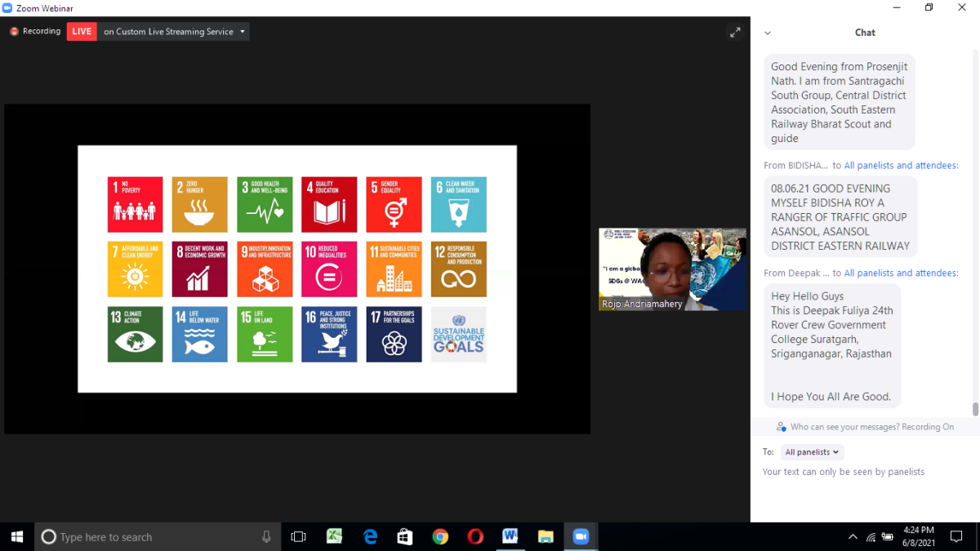
Task: Collapse the Chat panel using the chevron
Action: point(767,33)
